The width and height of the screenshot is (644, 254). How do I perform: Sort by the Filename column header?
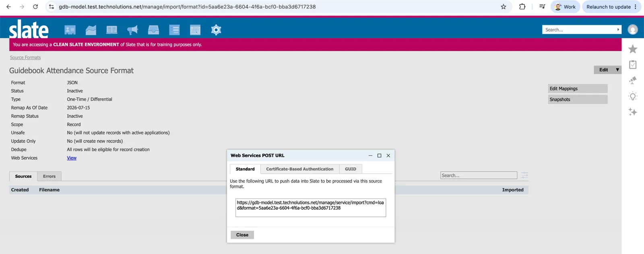pyautogui.click(x=49, y=190)
